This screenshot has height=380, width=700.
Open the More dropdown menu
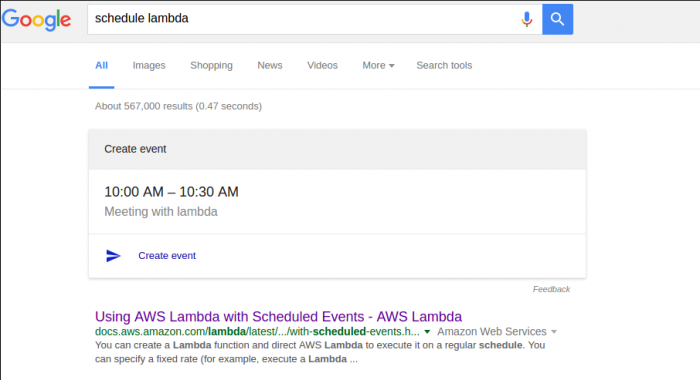[378, 65]
